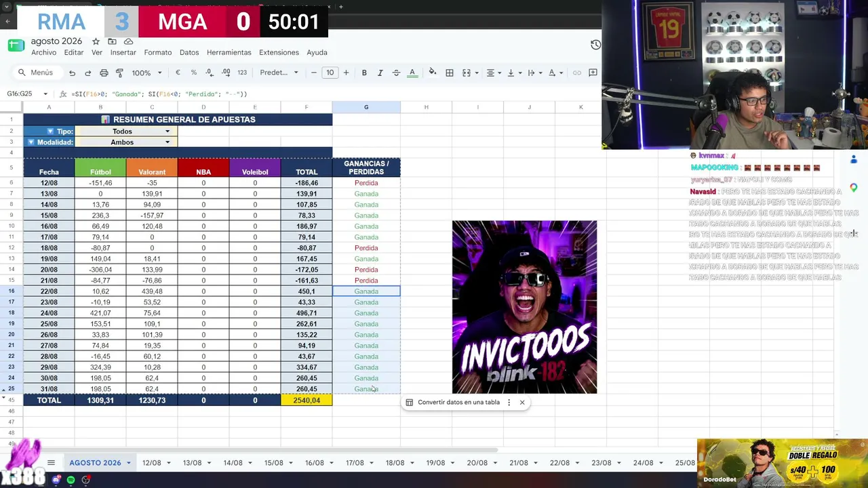Open text wrapping options
The width and height of the screenshot is (868, 488).
click(531, 73)
